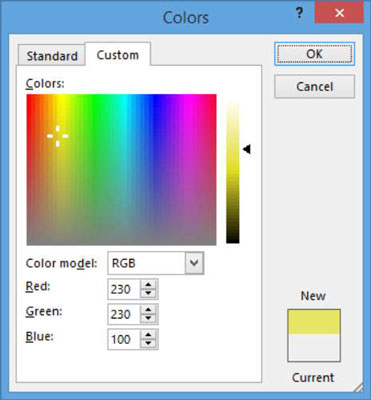The width and height of the screenshot is (371, 400).
Task: Decrease the Red value with down arrow
Action: click(x=148, y=293)
